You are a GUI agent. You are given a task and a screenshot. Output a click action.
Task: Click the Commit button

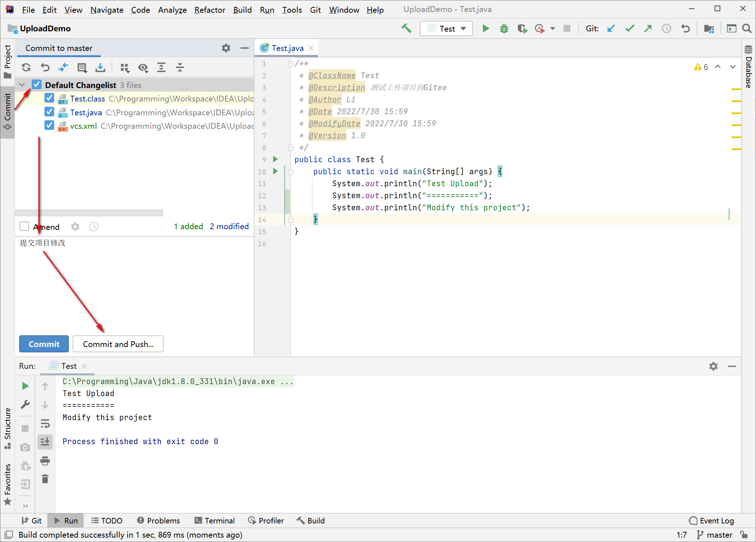pos(44,344)
